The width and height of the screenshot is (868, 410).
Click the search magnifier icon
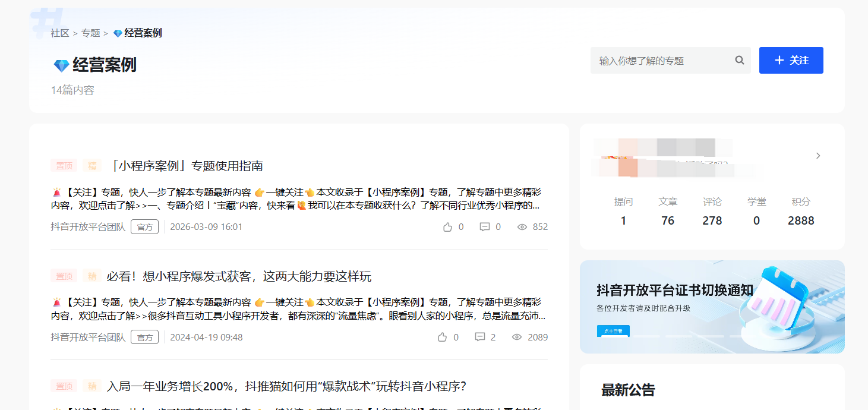pyautogui.click(x=740, y=60)
